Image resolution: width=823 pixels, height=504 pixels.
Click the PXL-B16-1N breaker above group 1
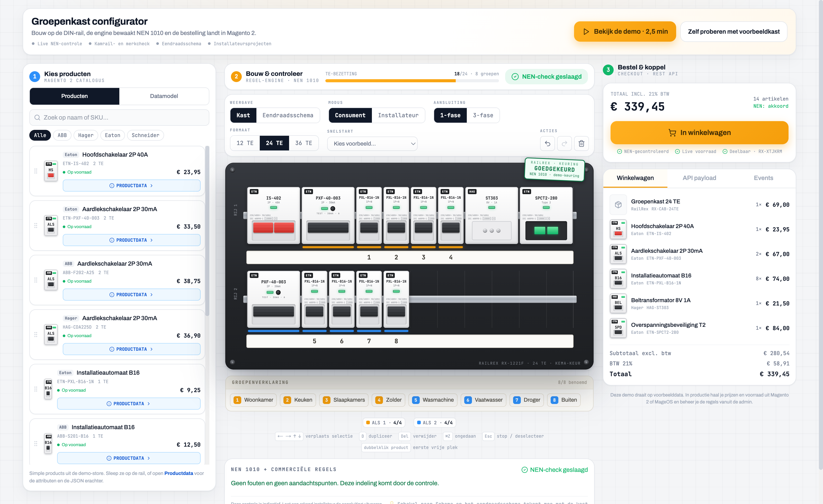[x=369, y=215]
